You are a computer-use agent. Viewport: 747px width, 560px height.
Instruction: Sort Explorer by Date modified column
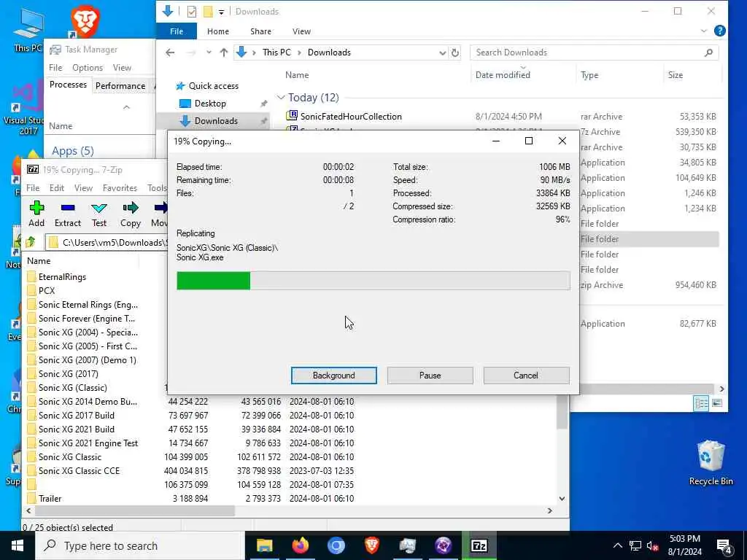[503, 75]
